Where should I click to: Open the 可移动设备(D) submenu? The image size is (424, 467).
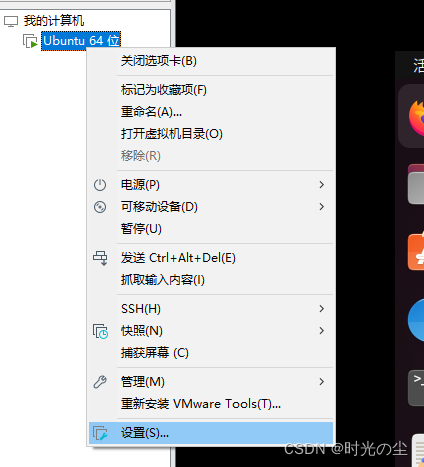(x=211, y=207)
